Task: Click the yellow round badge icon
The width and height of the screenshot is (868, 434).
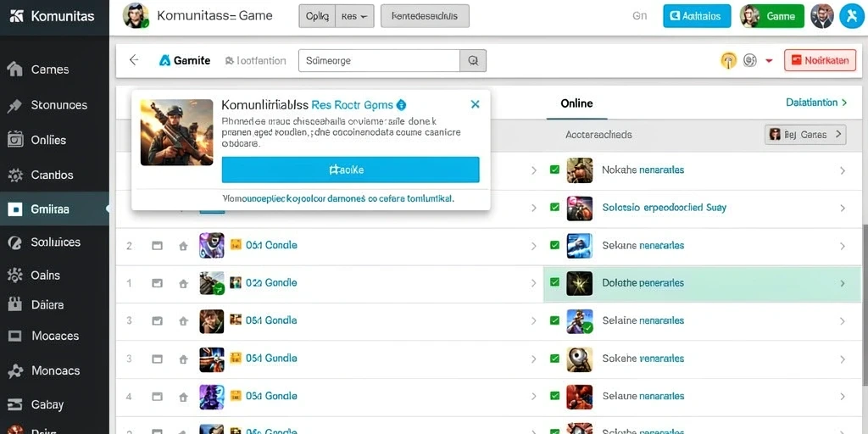Action: click(x=728, y=60)
